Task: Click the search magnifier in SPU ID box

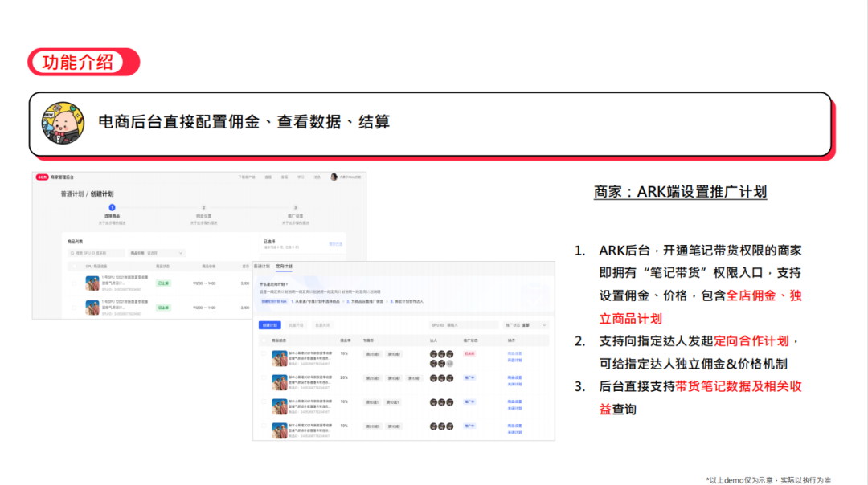Action: [x=72, y=253]
